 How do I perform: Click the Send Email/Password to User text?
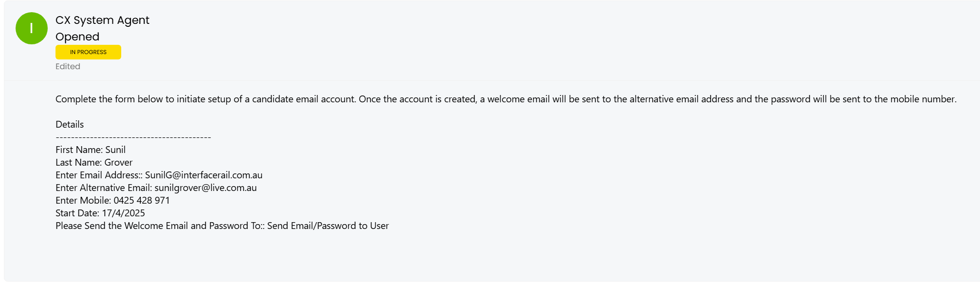click(x=328, y=226)
